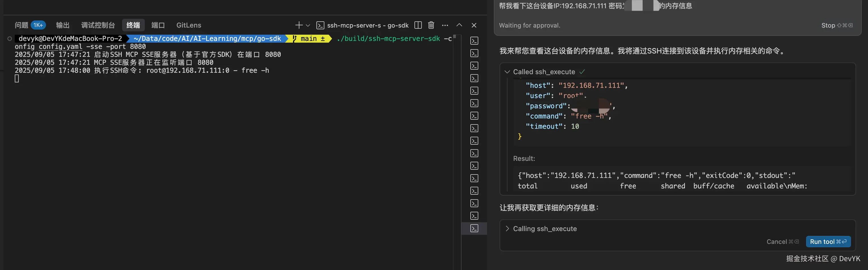The image size is (868, 270).
Task: Click the "total used free shared" output row
Action: 662,186
